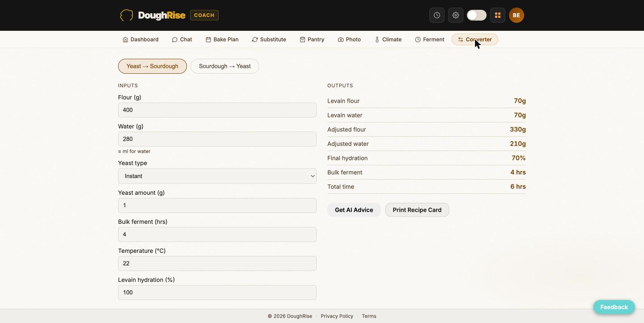Click the Total time 6 hrs value
Screen dimensions: 644x323
click(518, 187)
